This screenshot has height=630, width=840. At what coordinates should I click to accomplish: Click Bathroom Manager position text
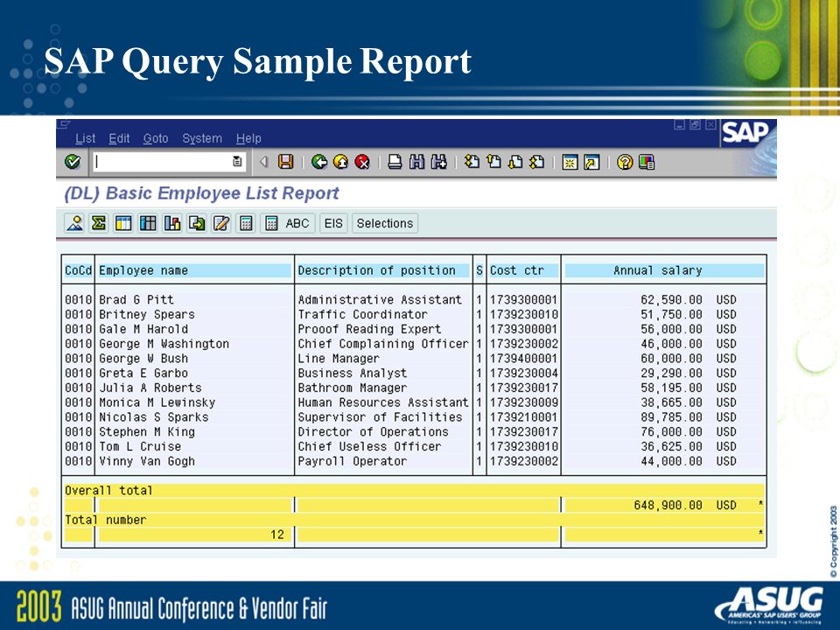pos(352,388)
